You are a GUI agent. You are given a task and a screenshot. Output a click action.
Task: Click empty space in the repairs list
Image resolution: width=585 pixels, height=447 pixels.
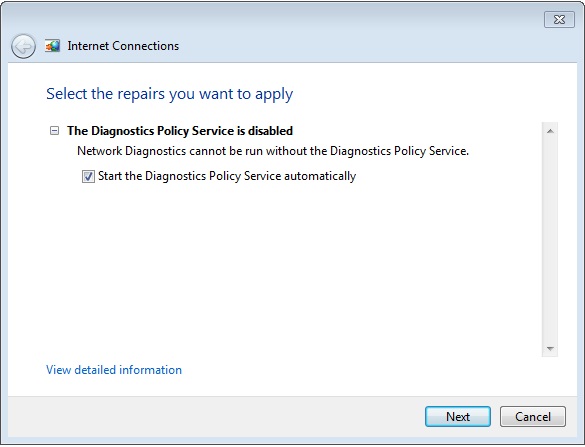click(291, 269)
